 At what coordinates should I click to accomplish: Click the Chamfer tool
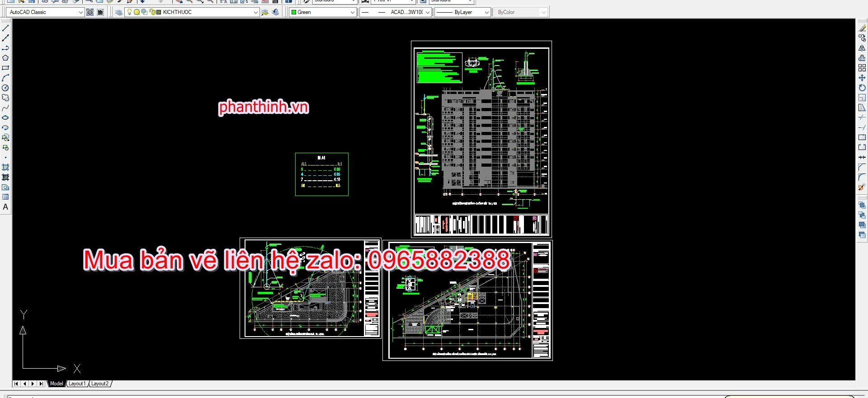(862, 167)
